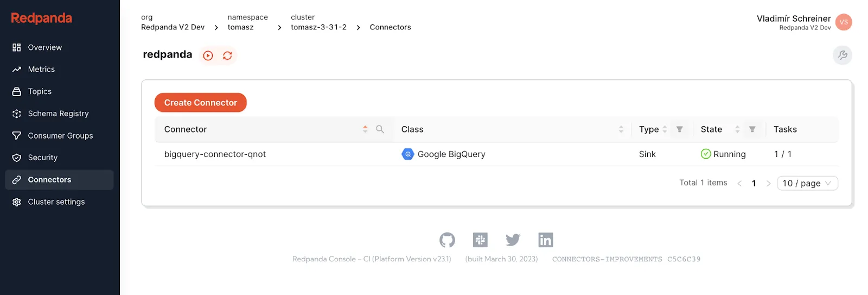Image resolution: width=868 pixels, height=295 pixels.
Task: Click Total 1 items text
Action: coord(703,183)
